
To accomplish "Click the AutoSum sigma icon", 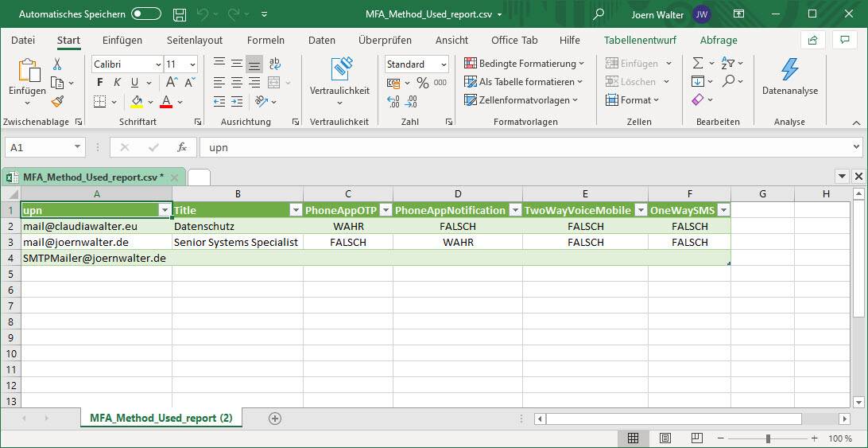I will tap(698, 64).
